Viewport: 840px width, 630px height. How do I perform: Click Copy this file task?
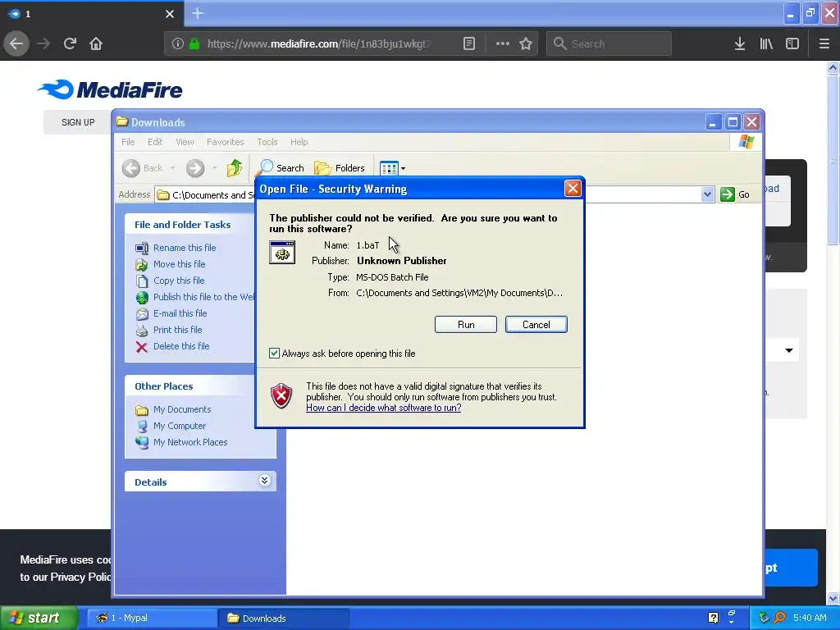coord(178,281)
